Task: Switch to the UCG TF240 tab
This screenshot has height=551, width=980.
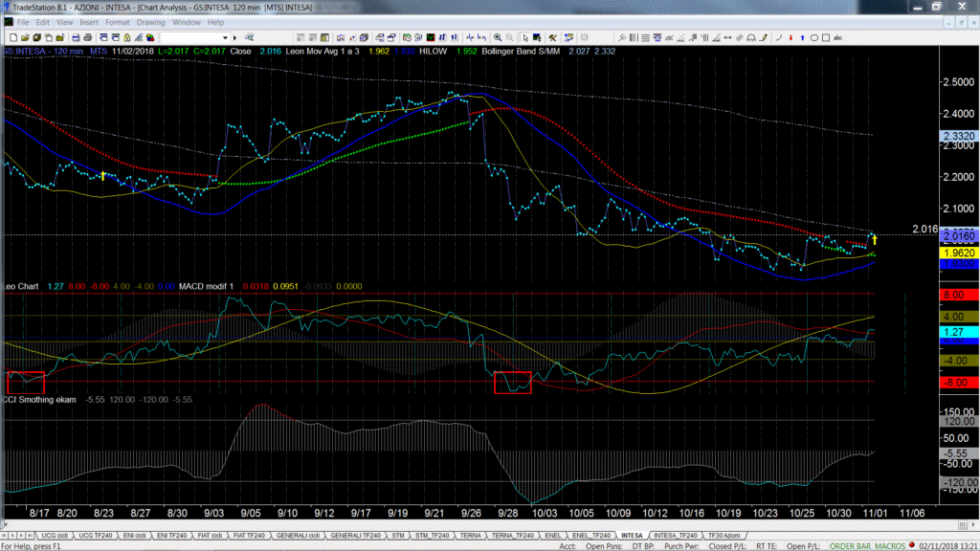Action: (x=95, y=536)
